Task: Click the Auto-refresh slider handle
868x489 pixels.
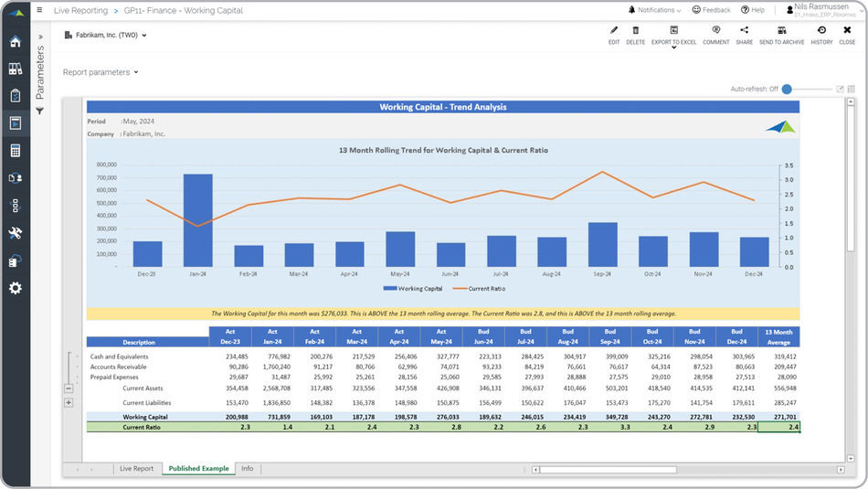Action: pyautogui.click(x=787, y=90)
